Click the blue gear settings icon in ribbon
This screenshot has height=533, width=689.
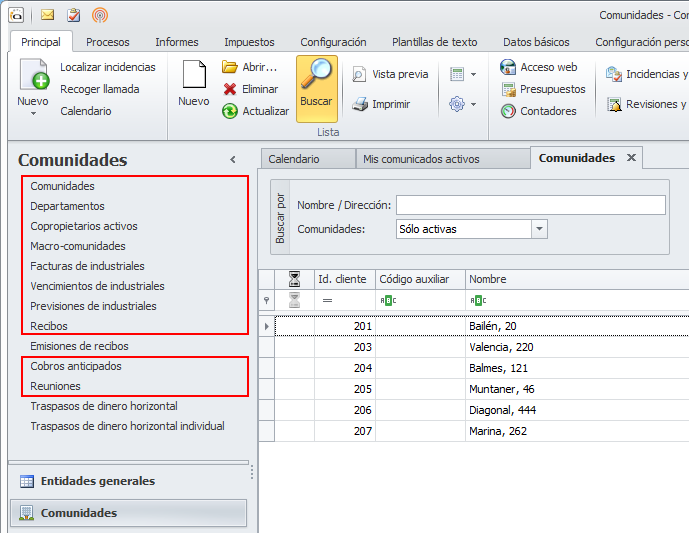457,104
